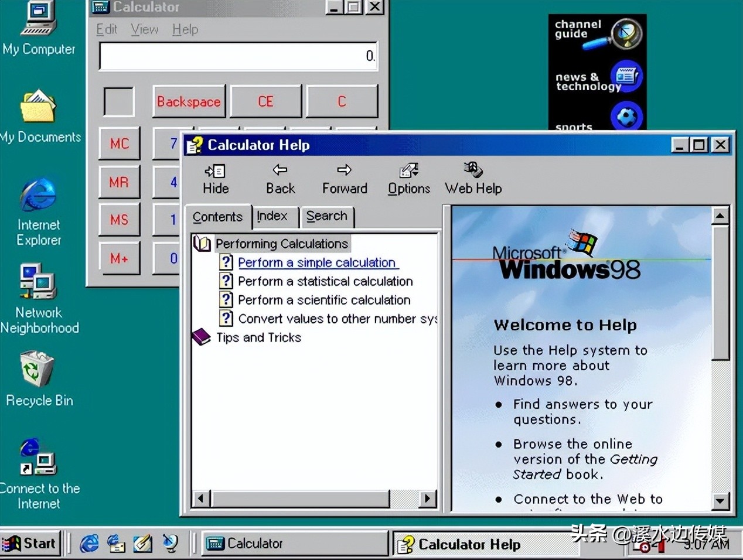Image resolution: width=743 pixels, height=560 pixels.
Task: Click up arrow of help page scrollbar
Action: pyautogui.click(x=720, y=216)
